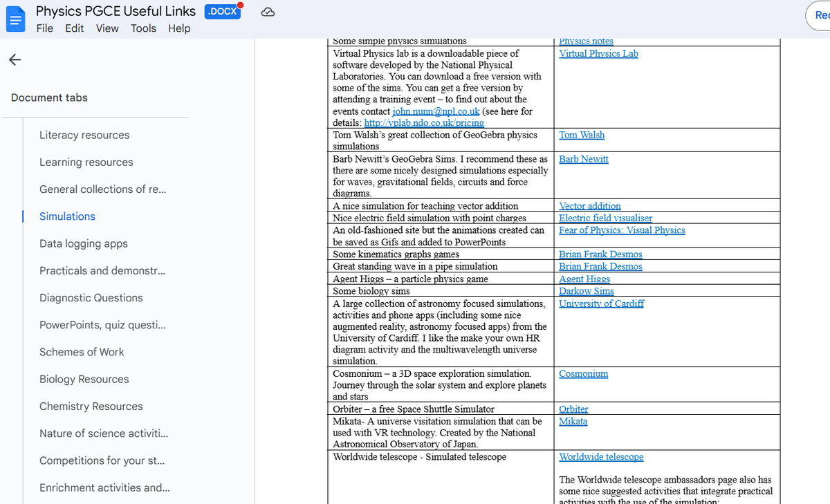The image size is (830, 504).
Task: Open the University of Cardiff link
Action: [x=601, y=304]
